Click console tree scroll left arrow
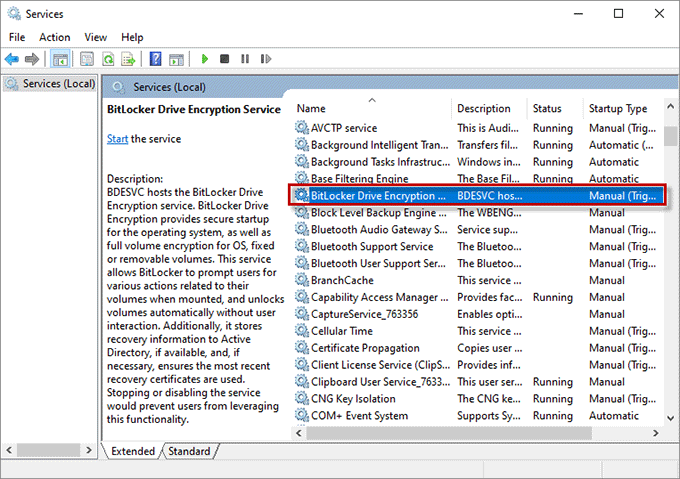This screenshot has height=479, width=680. (x=9, y=450)
